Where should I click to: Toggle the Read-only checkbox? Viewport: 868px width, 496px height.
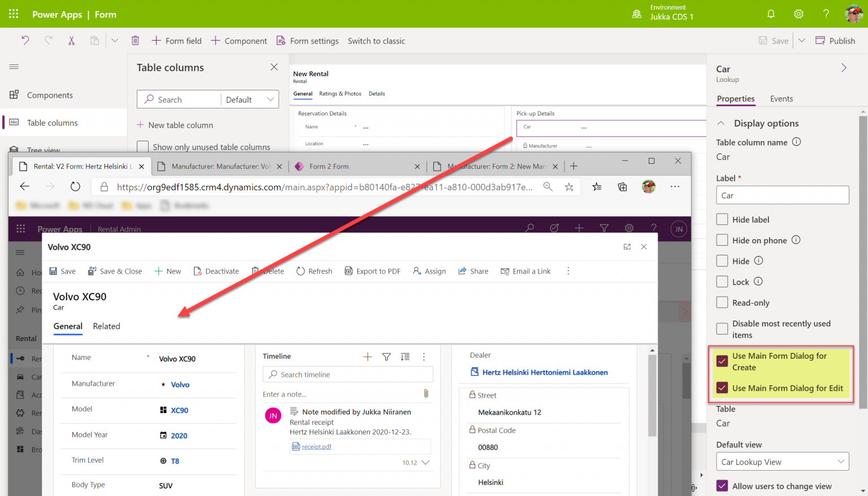click(722, 302)
